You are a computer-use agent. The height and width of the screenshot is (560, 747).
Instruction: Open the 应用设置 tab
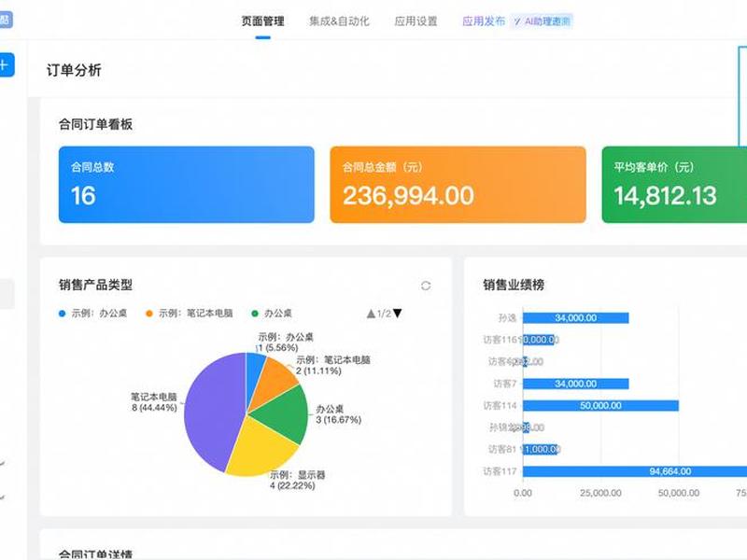(416, 21)
